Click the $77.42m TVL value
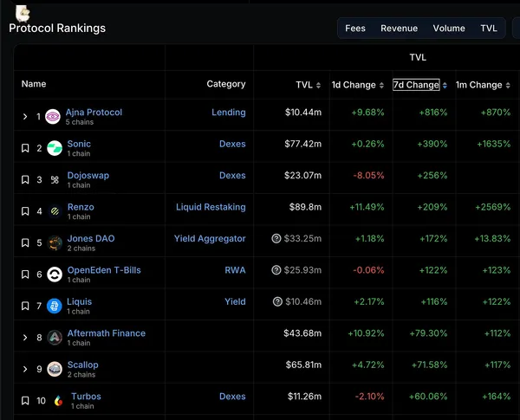 303,144
